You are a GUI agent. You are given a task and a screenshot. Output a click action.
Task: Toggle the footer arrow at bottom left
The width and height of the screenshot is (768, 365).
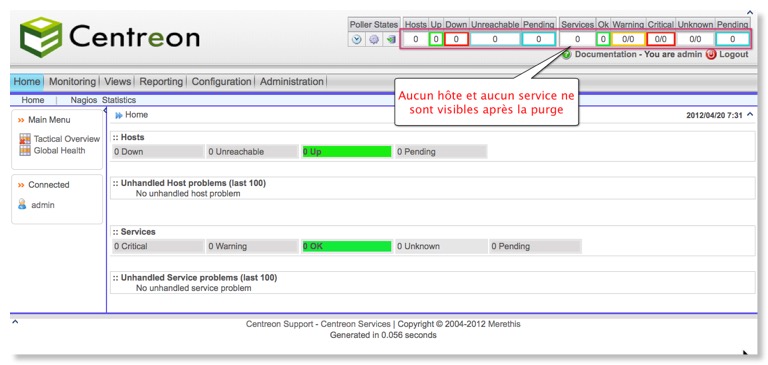15,322
